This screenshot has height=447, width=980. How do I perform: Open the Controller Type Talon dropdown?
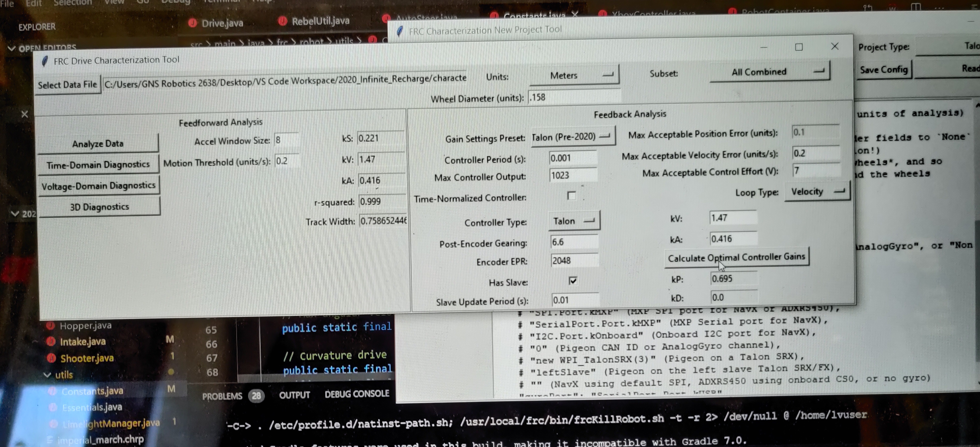tap(574, 221)
